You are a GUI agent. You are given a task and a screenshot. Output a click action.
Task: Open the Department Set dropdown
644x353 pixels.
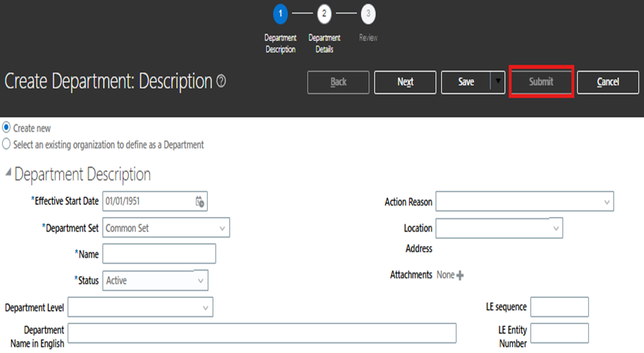tap(222, 228)
